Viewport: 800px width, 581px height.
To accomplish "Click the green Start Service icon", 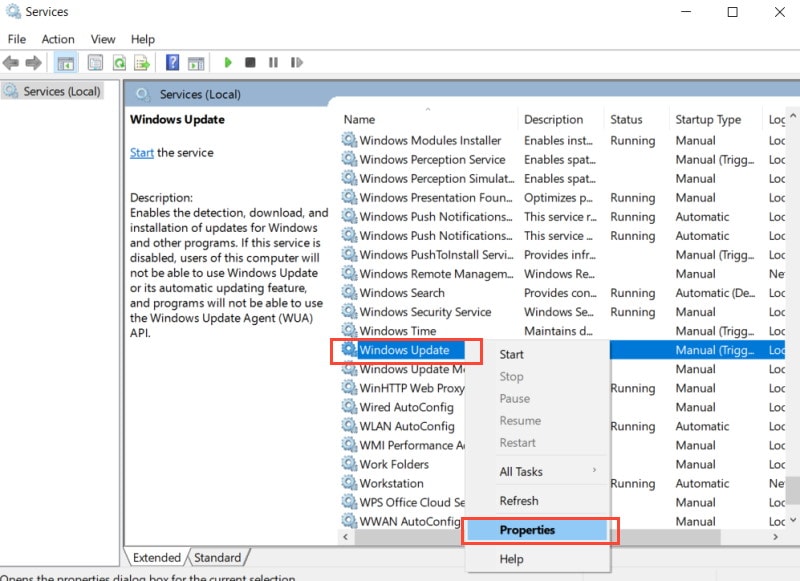I will tap(228, 62).
